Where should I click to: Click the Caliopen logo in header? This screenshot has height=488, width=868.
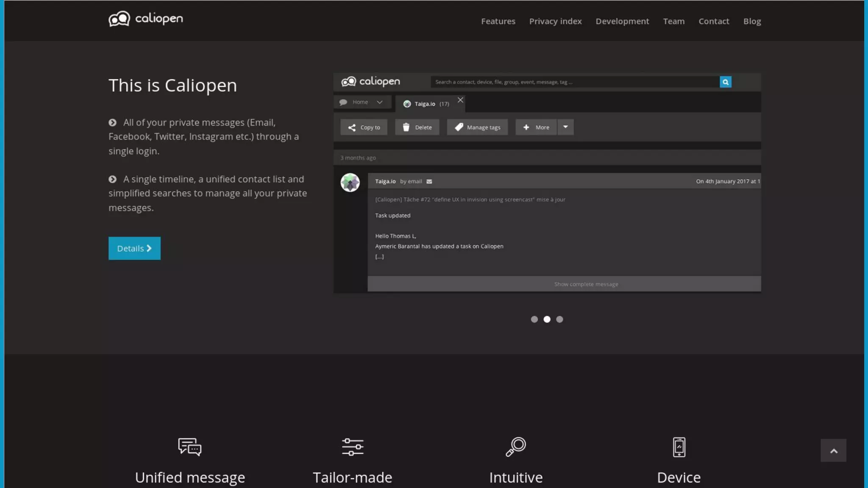pos(145,19)
